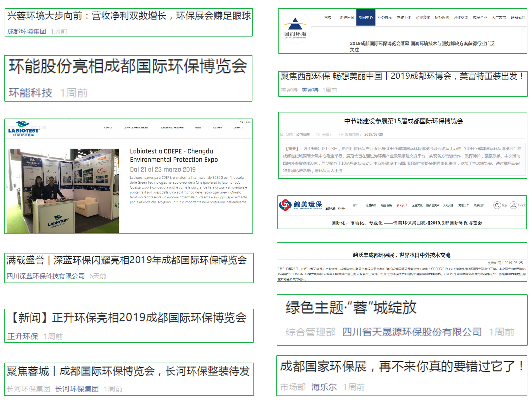The width and height of the screenshot is (532, 402).
Task: Open article 聚焦蓉城 长河环保整装待发
Action: pyautogui.click(x=128, y=371)
